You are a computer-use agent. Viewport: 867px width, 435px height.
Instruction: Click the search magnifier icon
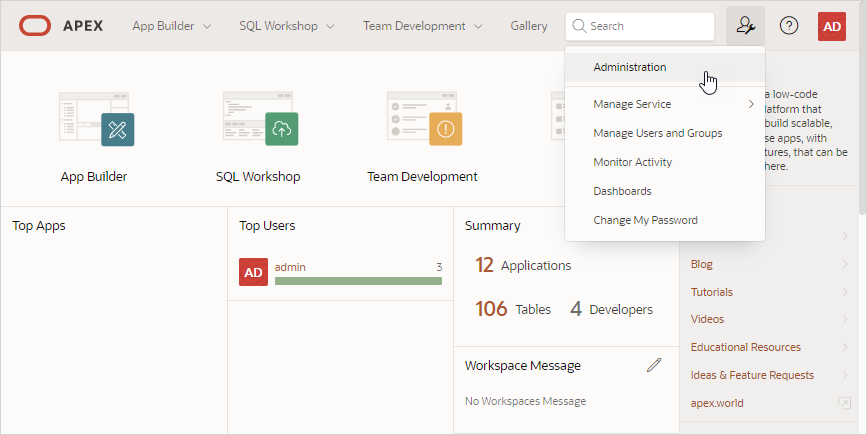pos(579,26)
